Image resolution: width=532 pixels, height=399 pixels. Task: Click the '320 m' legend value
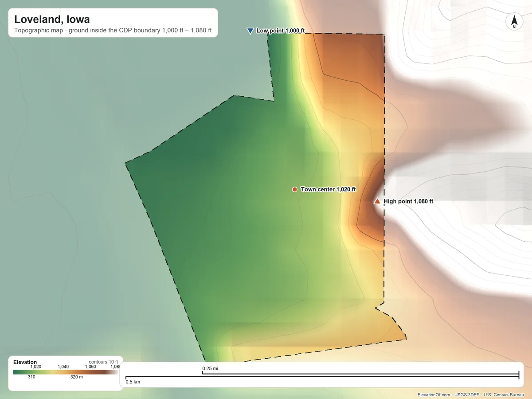[x=77, y=377]
